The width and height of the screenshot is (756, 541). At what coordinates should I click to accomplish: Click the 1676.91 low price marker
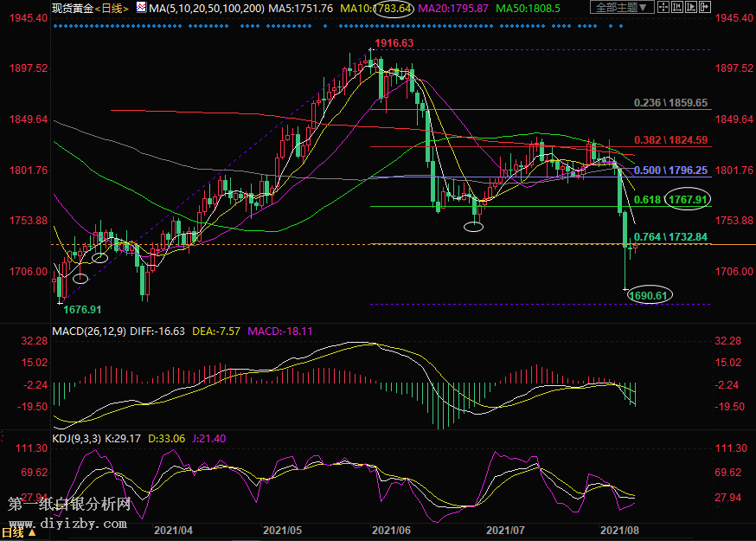click(83, 309)
